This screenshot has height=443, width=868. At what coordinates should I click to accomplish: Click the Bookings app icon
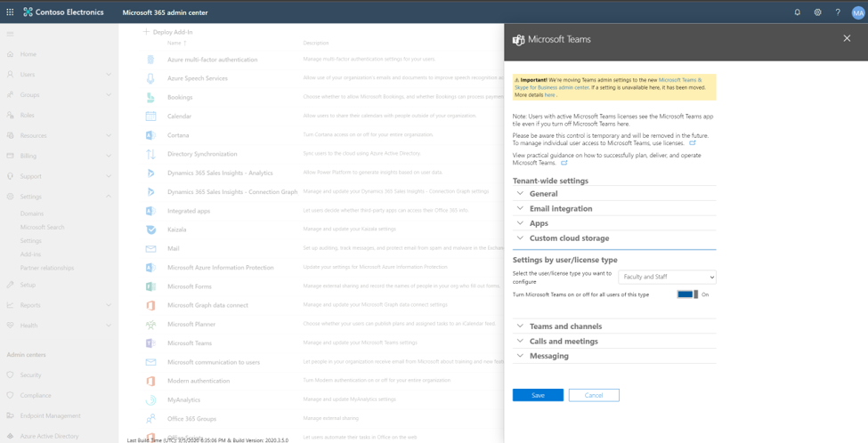(x=150, y=97)
